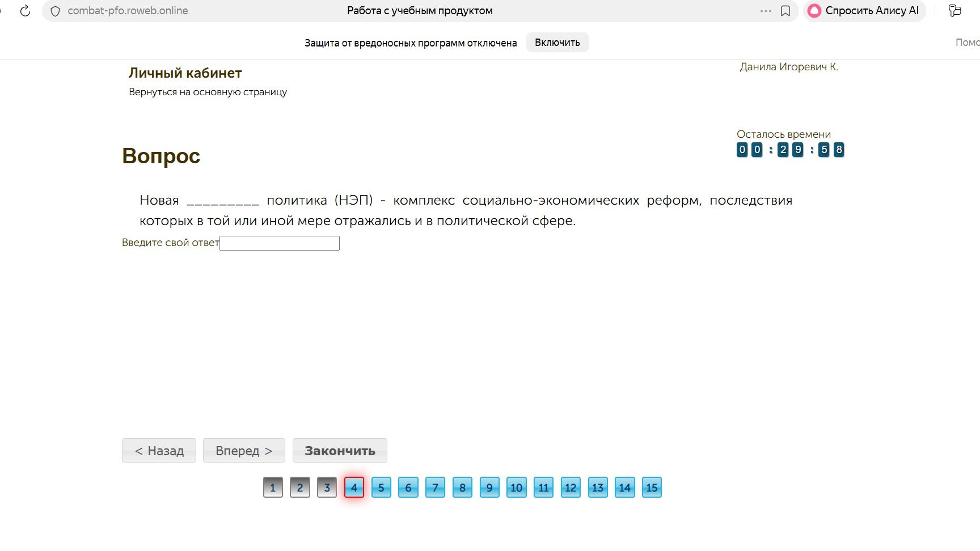
Task: Jump to question 3
Action: pyautogui.click(x=327, y=488)
